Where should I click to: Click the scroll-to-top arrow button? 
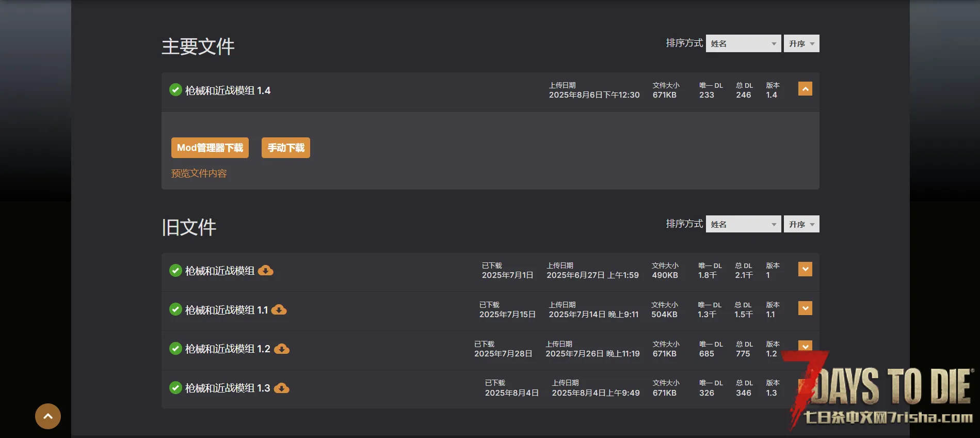(x=48, y=416)
